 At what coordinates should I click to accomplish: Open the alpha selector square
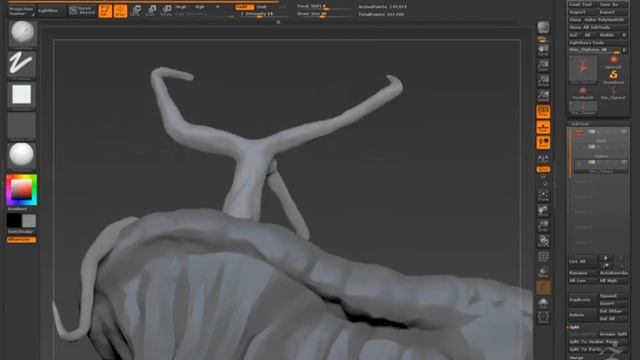pyautogui.click(x=22, y=95)
